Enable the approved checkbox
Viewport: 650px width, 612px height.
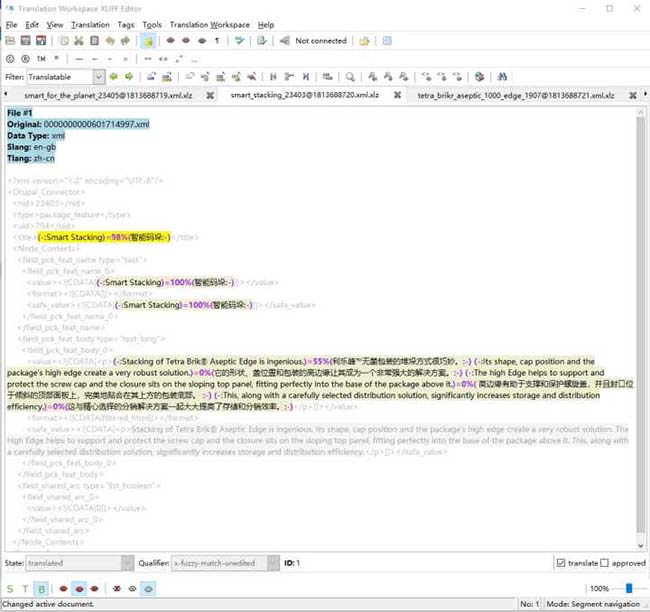(603, 563)
